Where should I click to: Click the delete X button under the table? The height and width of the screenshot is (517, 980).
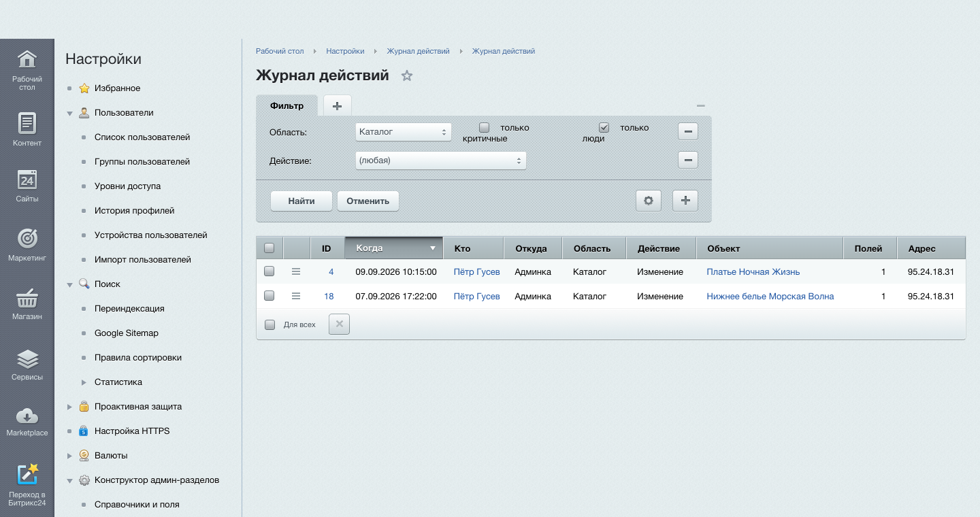[339, 324]
